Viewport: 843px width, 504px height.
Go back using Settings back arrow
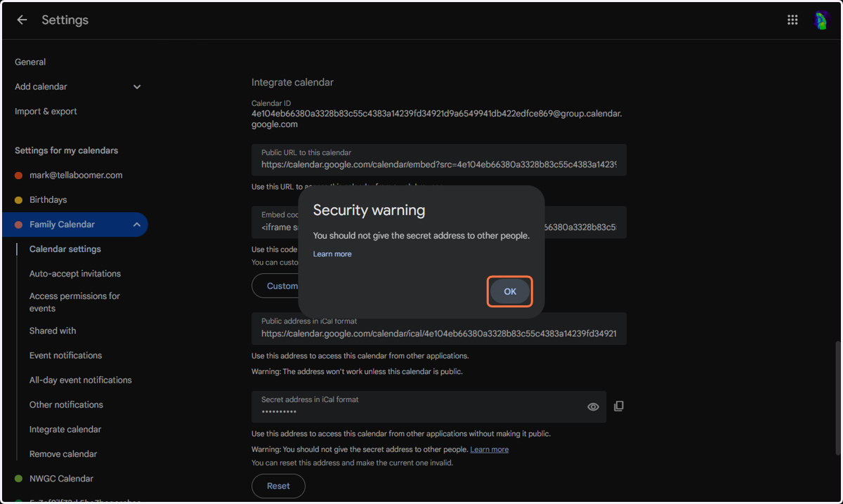(22, 20)
